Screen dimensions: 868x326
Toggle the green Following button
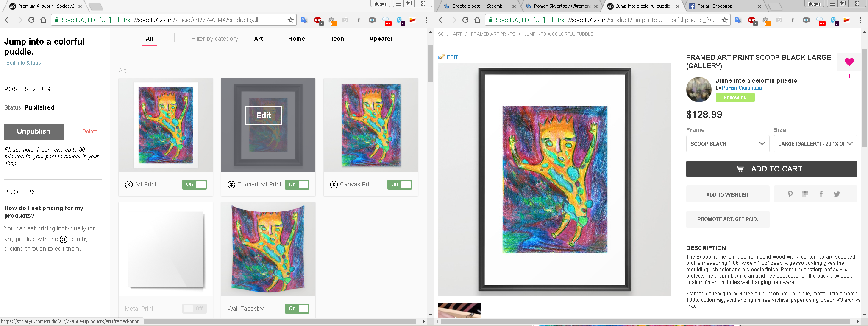tap(735, 98)
